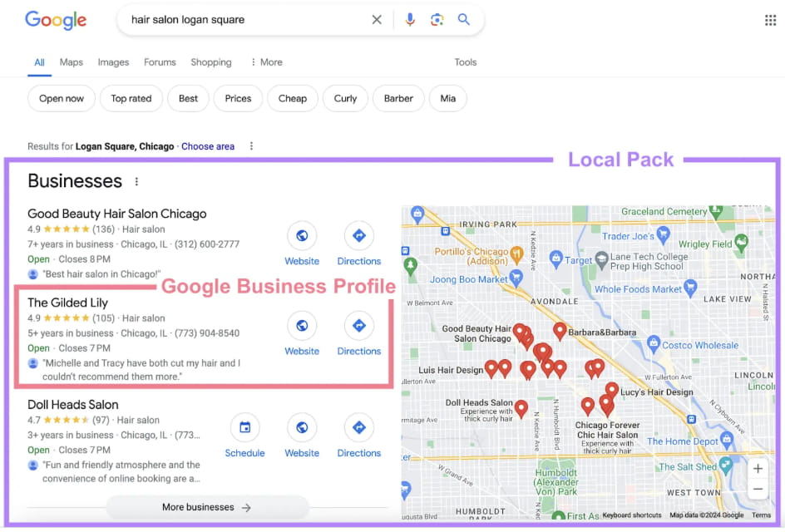
Task: Open Good Beauty Hair Salon Chicago listing title
Action: (117, 214)
